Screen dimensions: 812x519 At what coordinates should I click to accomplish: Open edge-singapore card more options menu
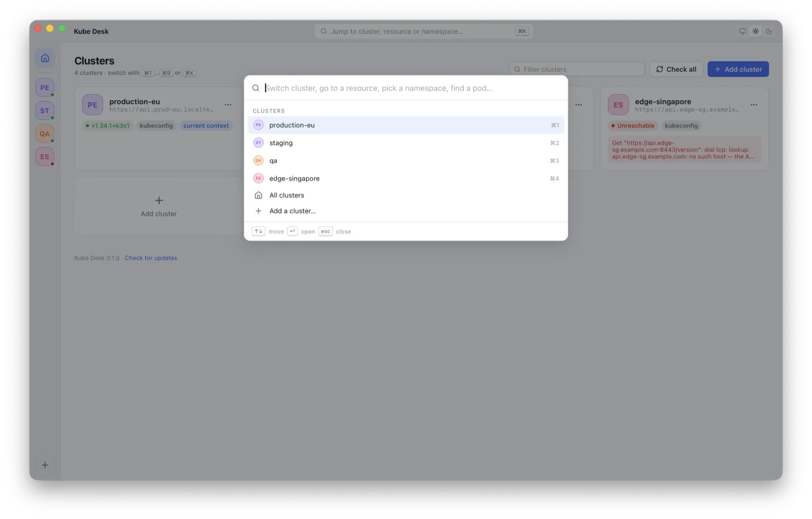[754, 105]
